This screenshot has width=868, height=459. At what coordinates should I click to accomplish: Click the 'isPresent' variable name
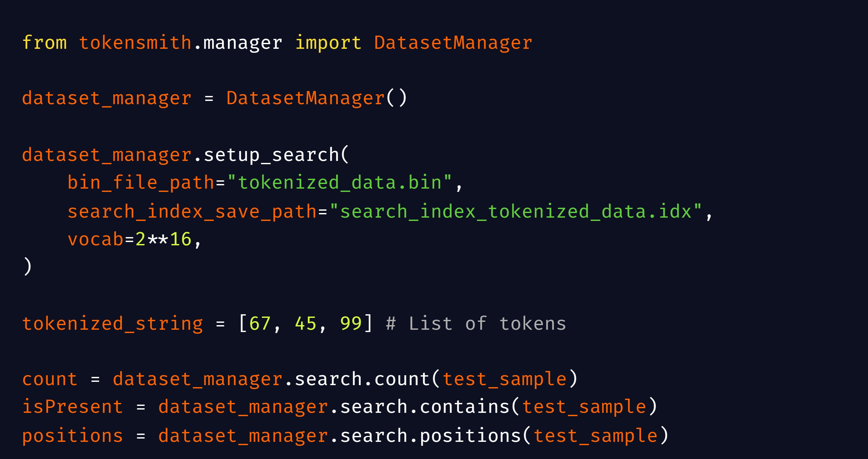(73, 407)
